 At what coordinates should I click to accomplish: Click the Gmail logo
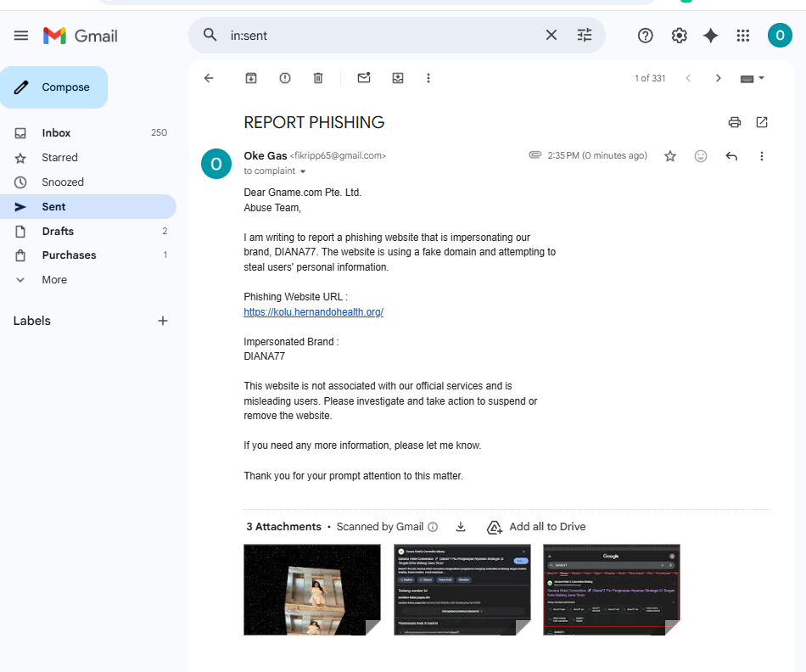[81, 36]
